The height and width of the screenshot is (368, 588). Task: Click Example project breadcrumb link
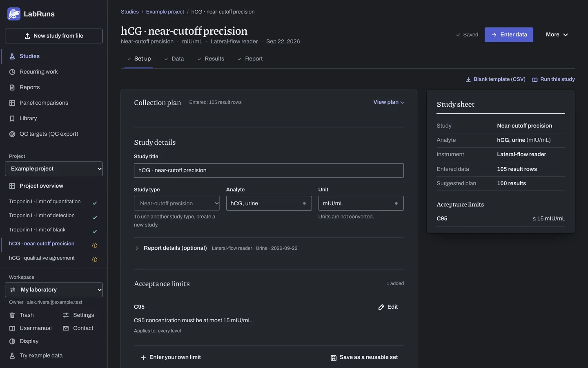click(x=165, y=12)
